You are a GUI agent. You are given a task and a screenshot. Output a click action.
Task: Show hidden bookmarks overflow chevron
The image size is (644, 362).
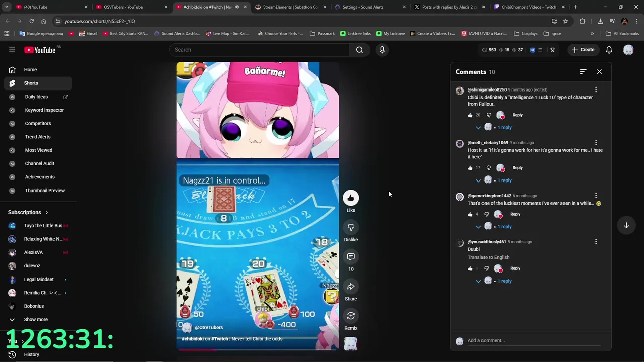[x=592, y=34]
